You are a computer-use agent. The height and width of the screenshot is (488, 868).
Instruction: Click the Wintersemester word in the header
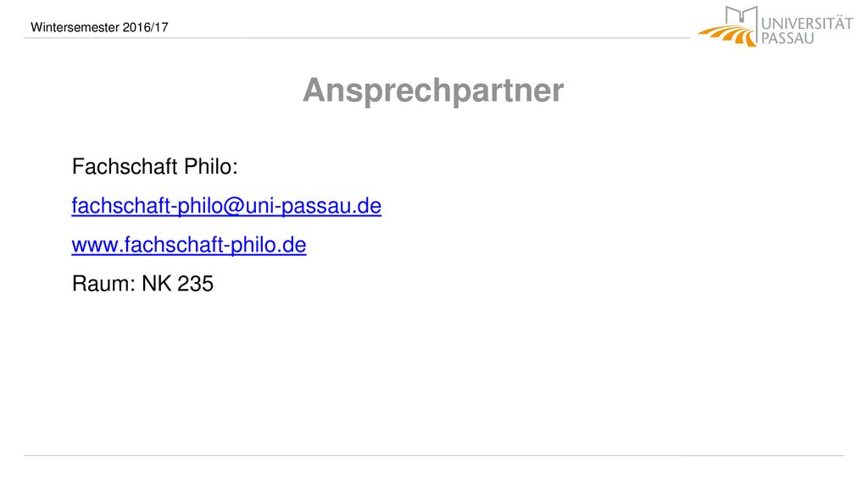[x=75, y=27]
